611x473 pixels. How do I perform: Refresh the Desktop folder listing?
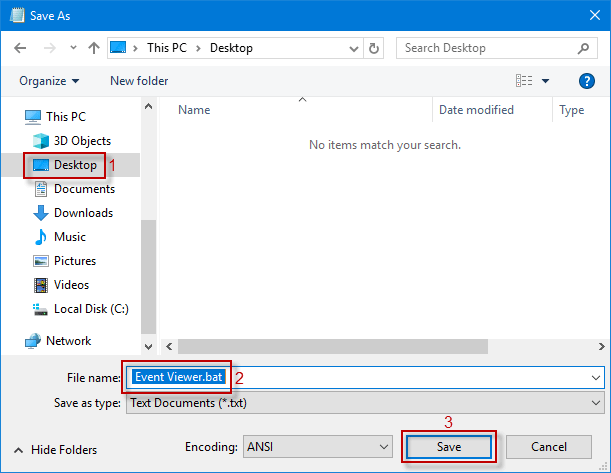(x=374, y=48)
